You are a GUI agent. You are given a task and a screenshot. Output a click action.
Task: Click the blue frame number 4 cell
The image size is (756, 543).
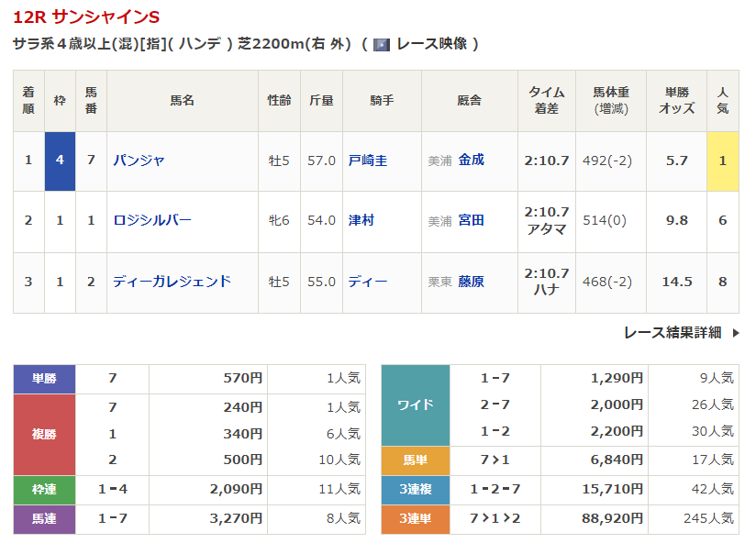[x=60, y=161]
